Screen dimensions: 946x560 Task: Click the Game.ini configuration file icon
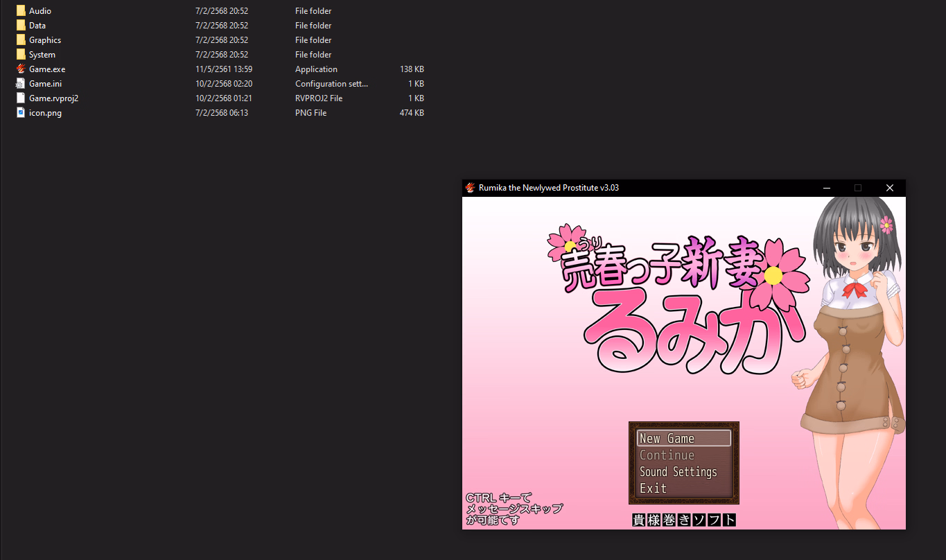(x=21, y=84)
